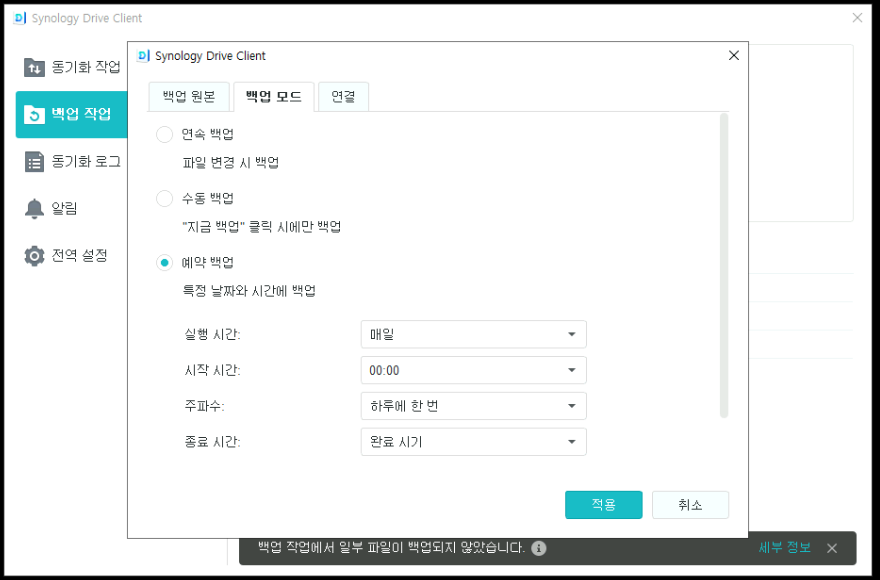Click the info icon in backup warning banner
Image resolution: width=880 pixels, height=580 pixels.
(x=539, y=548)
